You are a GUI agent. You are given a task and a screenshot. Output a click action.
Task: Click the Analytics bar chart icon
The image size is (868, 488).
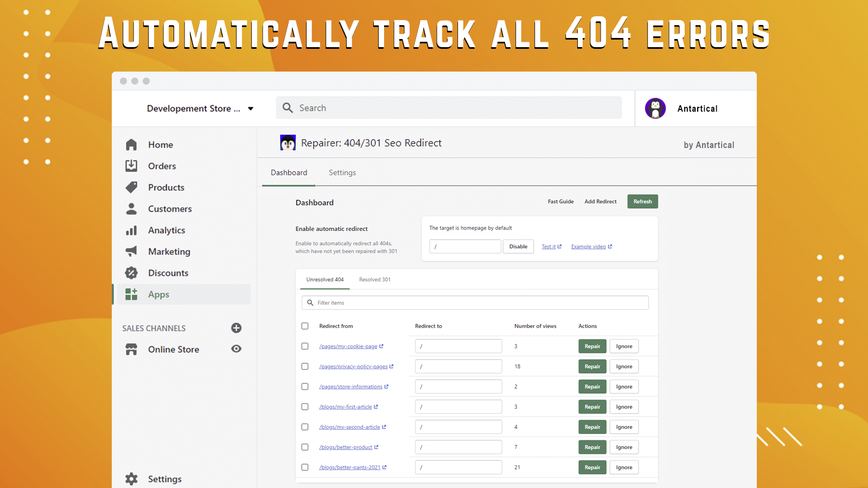click(131, 230)
